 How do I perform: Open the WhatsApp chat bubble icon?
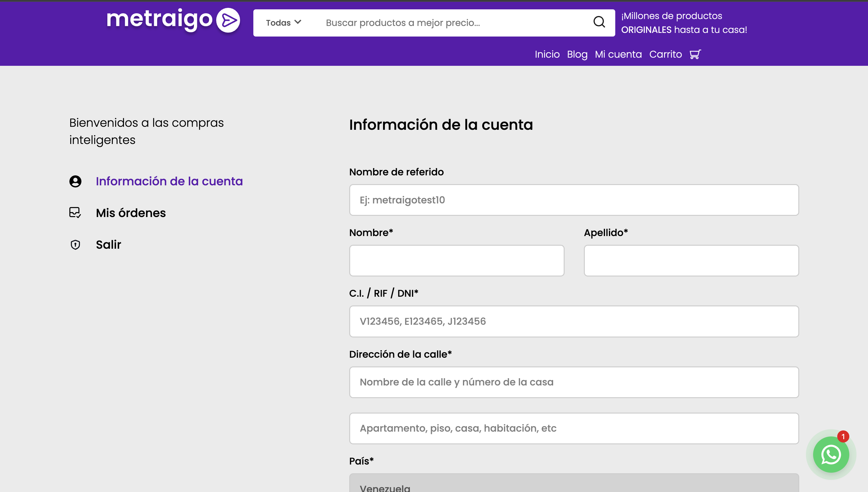pyautogui.click(x=831, y=455)
